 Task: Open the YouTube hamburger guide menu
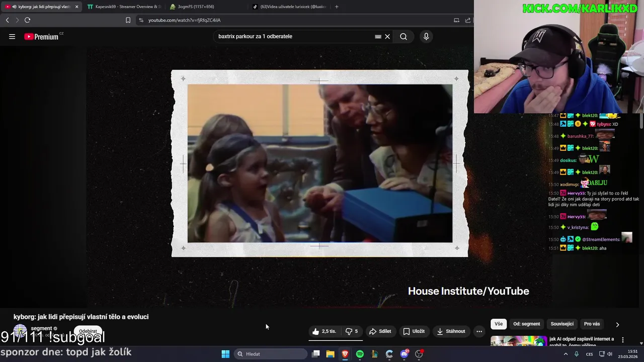point(12,37)
